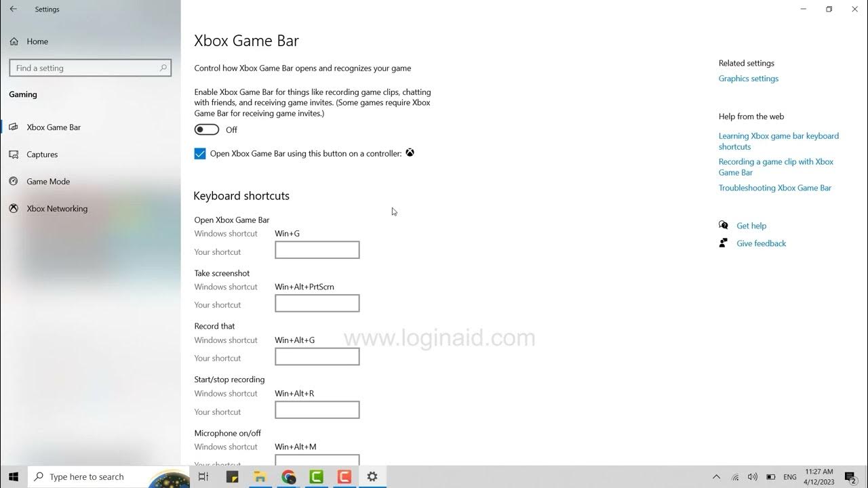
Task: Focus the Your shortcut field for Take screenshot
Action: 317,304
